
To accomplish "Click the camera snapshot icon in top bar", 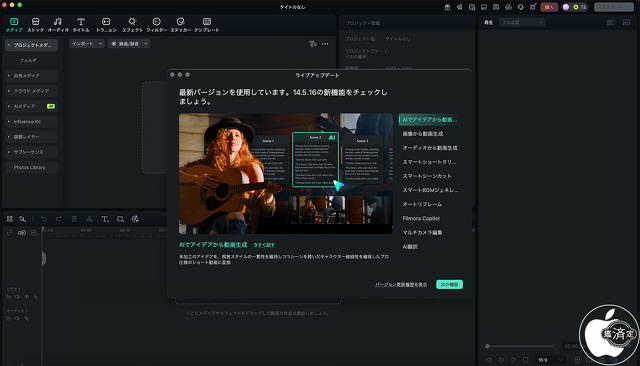I will tap(496, 7).
